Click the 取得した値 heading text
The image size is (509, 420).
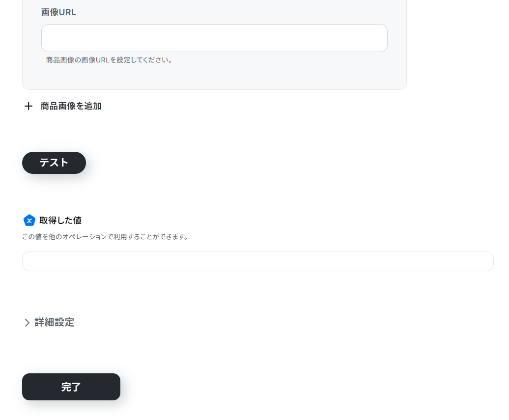click(x=60, y=221)
